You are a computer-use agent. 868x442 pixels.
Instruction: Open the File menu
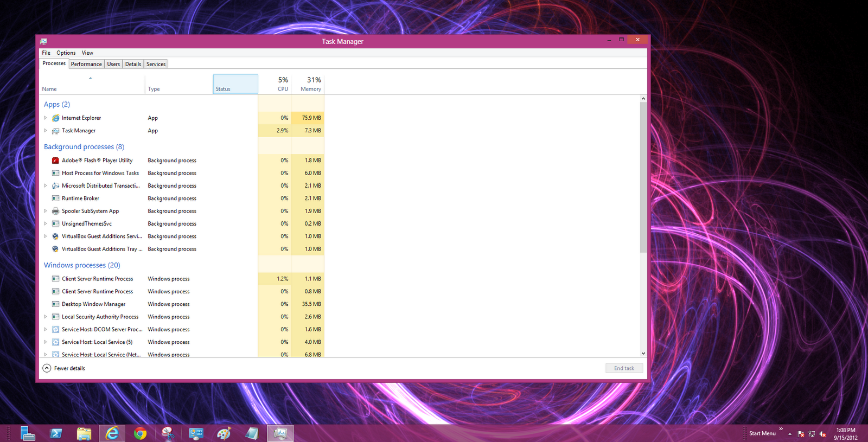point(46,53)
